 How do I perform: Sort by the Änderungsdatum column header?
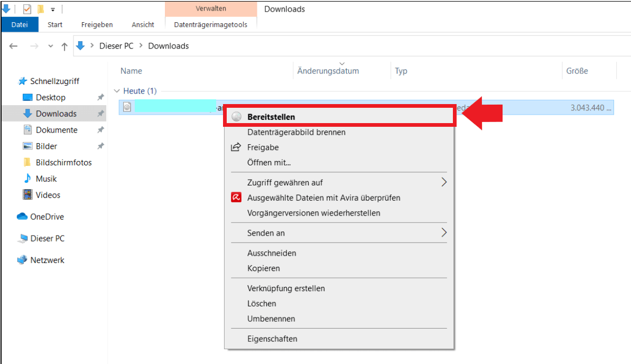pyautogui.click(x=328, y=71)
